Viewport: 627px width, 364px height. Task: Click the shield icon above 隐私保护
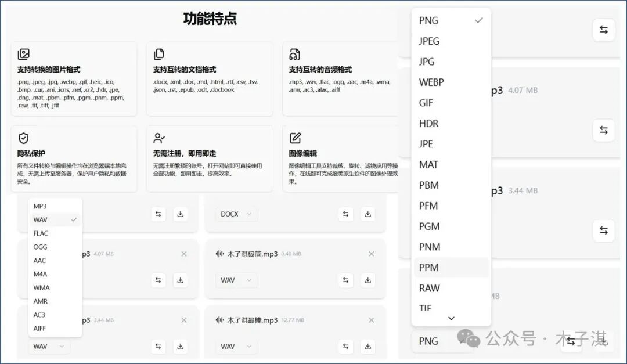(x=24, y=138)
